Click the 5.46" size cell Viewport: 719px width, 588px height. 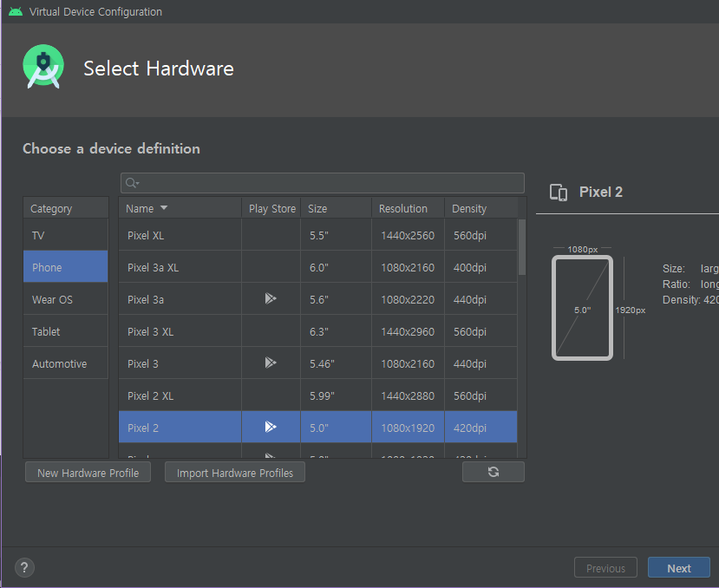(337, 363)
